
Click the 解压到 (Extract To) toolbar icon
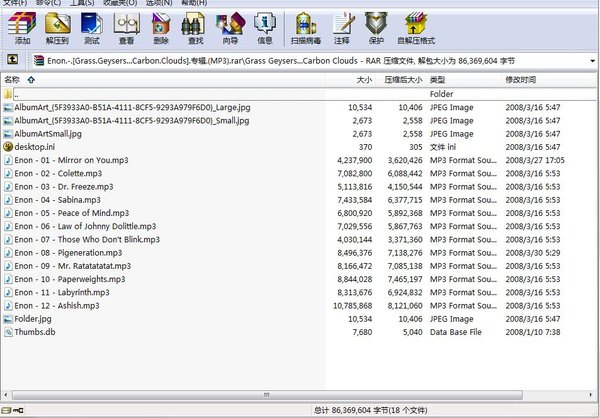[57, 28]
